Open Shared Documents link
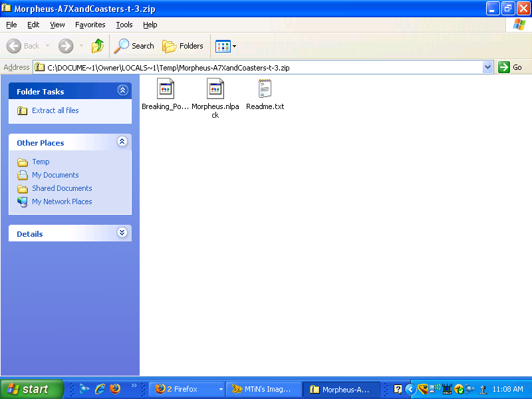The image size is (532, 399). tap(62, 188)
